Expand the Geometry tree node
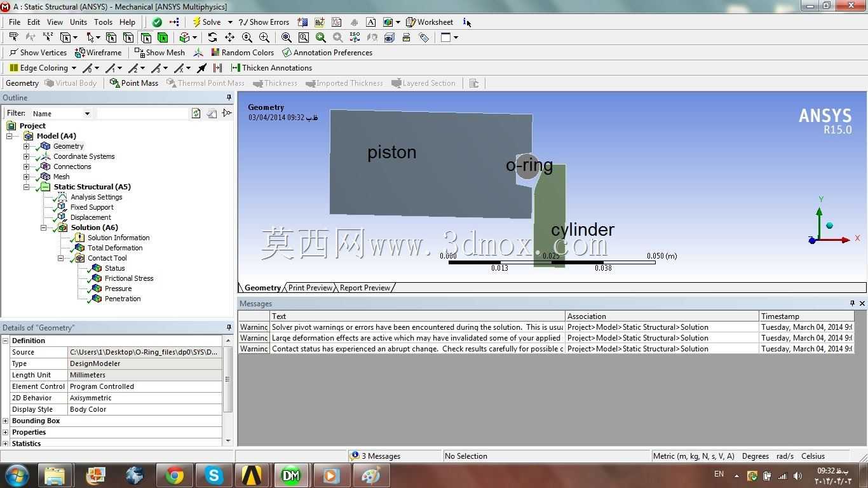This screenshot has width=868, height=488. click(26, 146)
